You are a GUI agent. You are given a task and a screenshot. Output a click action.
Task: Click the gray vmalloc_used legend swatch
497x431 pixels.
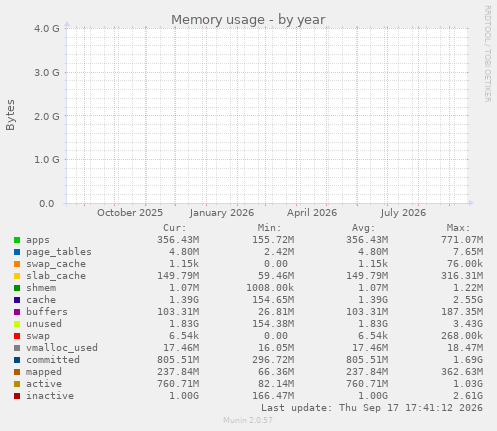tap(17, 348)
